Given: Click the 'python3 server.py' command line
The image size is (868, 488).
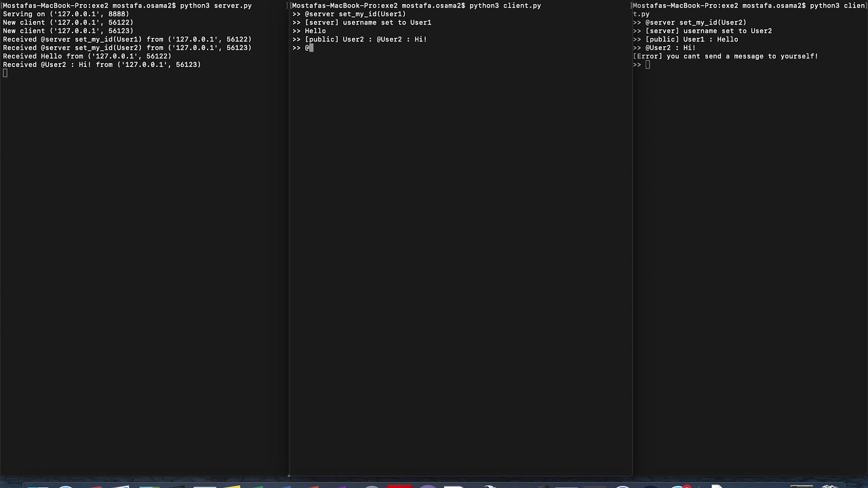Looking at the screenshot, I should pos(127,5).
